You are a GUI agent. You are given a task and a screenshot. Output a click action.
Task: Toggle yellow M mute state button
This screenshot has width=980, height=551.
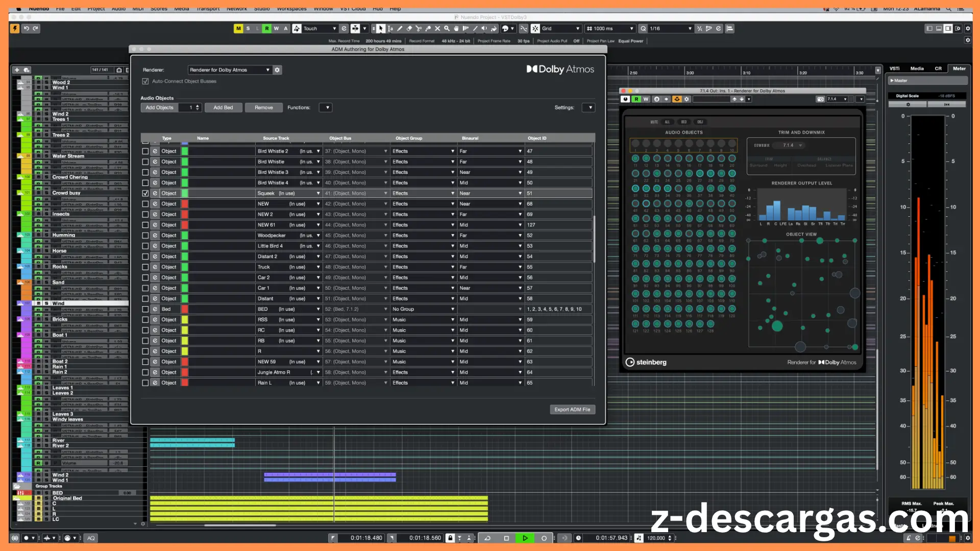pyautogui.click(x=238, y=29)
